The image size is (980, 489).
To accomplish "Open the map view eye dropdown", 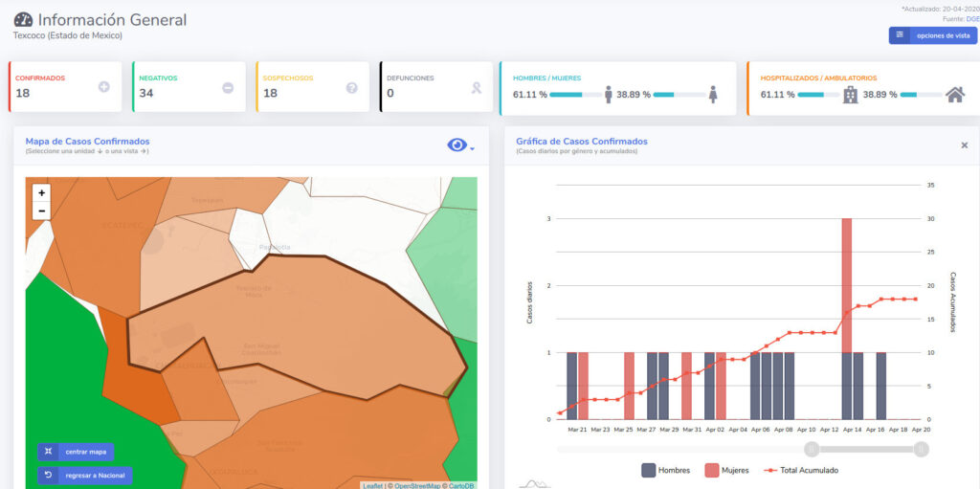I will [x=460, y=145].
